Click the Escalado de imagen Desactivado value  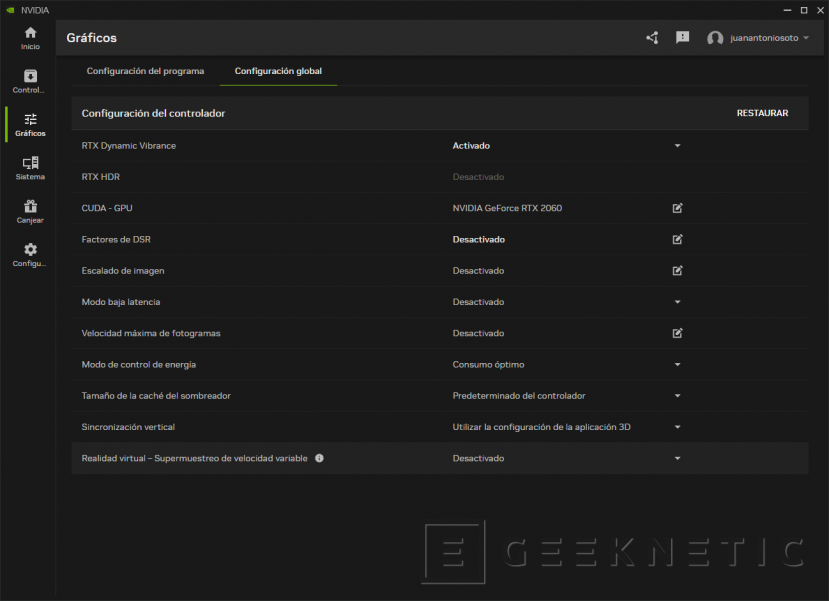478,271
